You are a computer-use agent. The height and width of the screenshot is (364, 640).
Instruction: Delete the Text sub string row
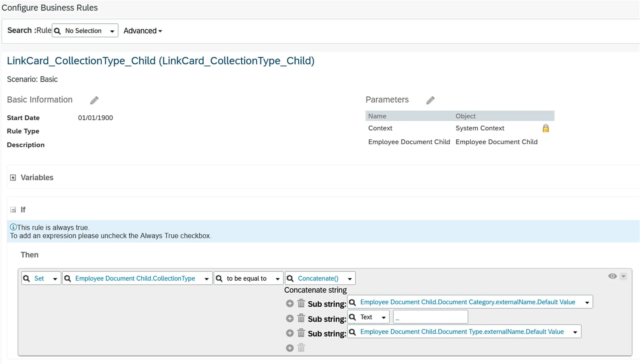point(301,318)
